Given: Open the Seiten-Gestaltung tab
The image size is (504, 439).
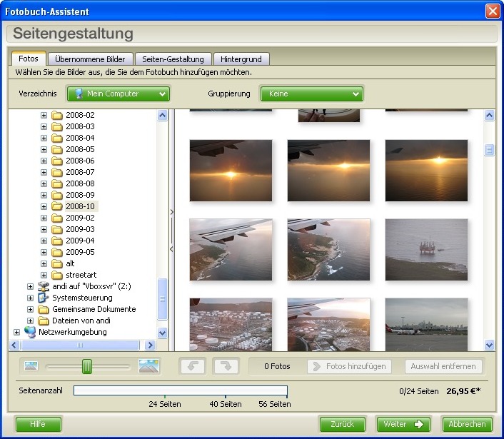Looking at the screenshot, I should (x=173, y=59).
